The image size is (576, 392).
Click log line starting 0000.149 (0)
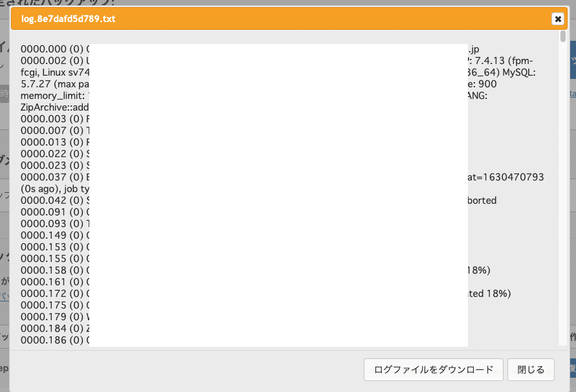click(55, 235)
